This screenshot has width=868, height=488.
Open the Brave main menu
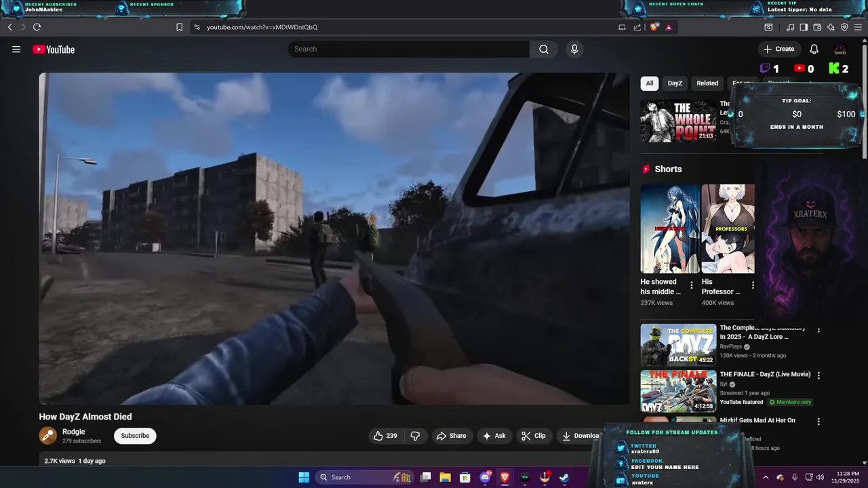(x=858, y=27)
